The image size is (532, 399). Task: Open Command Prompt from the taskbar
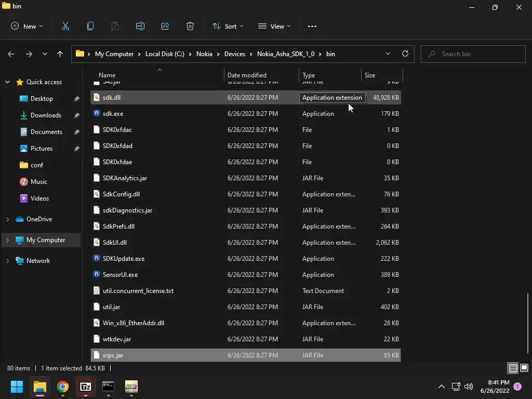click(x=108, y=387)
